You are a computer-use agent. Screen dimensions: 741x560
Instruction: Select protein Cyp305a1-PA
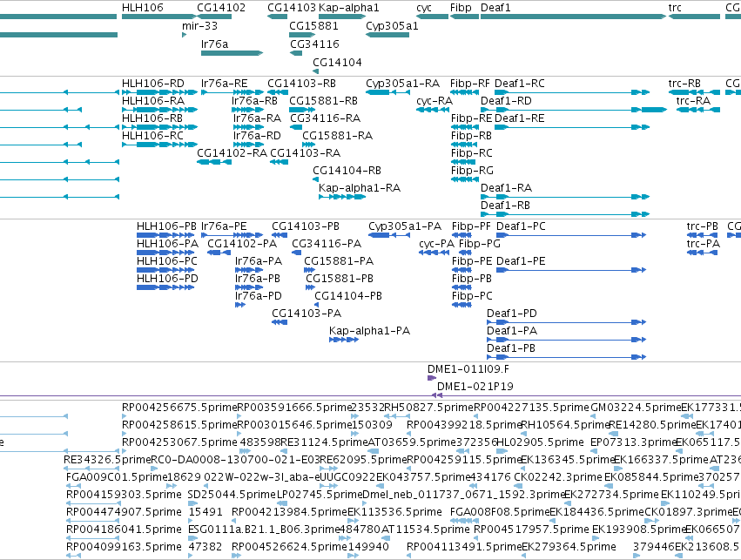click(x=389, y=235)
